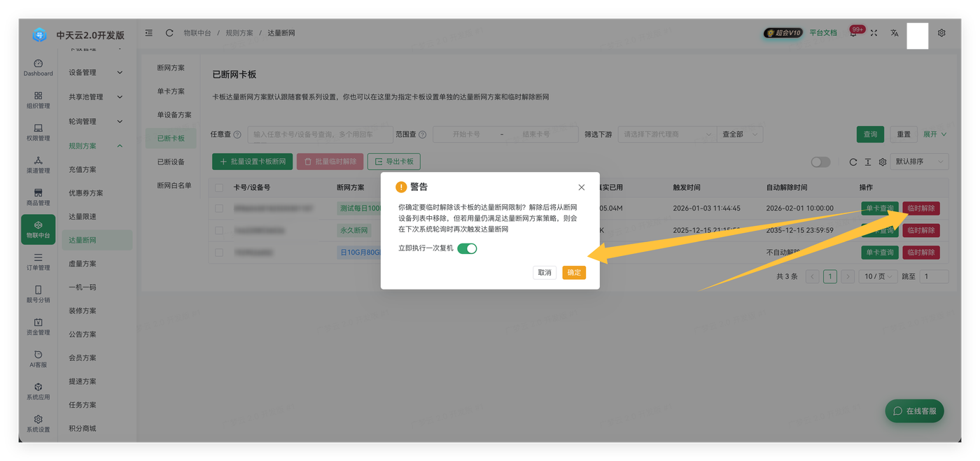Screen dimensions: 980x461
Task: Refresh the table with reload icon
Action: pos(853,162)
